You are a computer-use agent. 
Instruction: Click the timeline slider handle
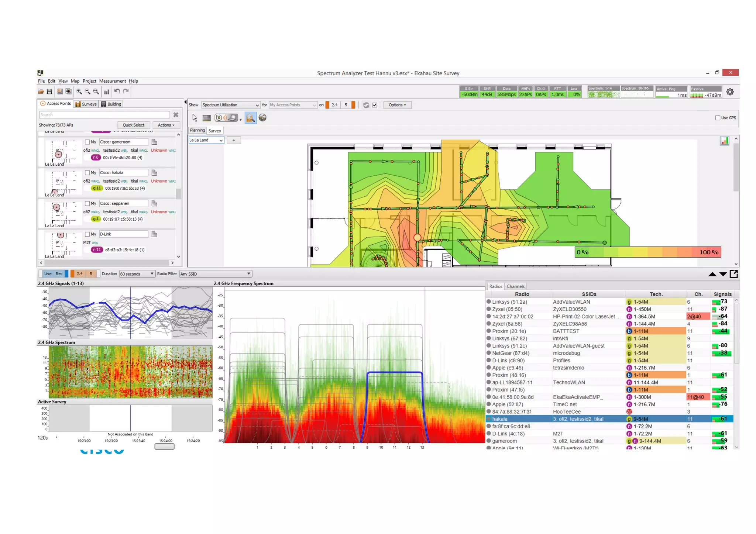pos(164,447)
